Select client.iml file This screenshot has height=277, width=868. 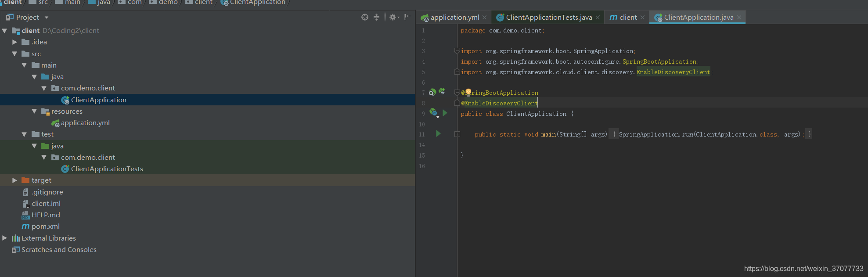46,204
